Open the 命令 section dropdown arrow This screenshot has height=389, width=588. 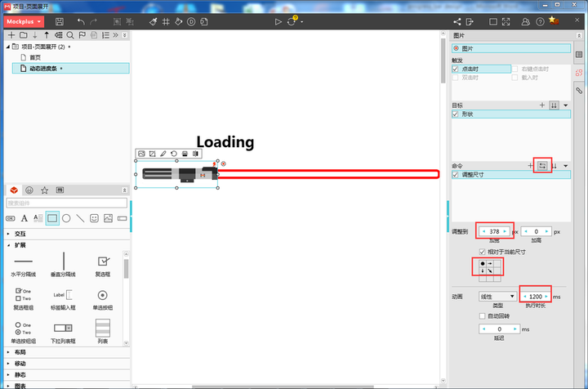tap(565, 166)
